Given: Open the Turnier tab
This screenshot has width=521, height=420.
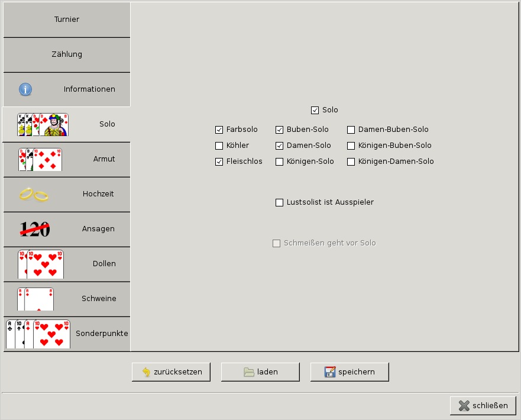Looking at the screenshot, I should click(67, 20).
